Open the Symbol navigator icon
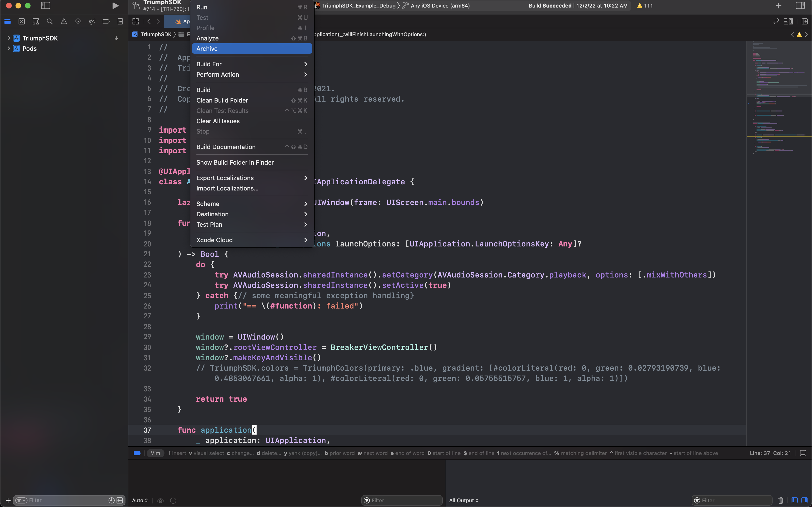This screenshot has width=812, height=507. (35, 21)
